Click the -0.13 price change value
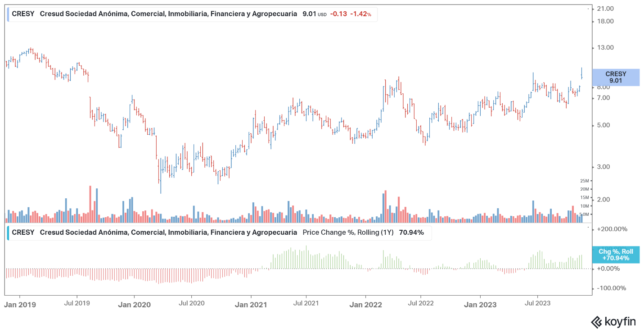The width and height of the screenshot is (644, 333). [x=338, y=14]
